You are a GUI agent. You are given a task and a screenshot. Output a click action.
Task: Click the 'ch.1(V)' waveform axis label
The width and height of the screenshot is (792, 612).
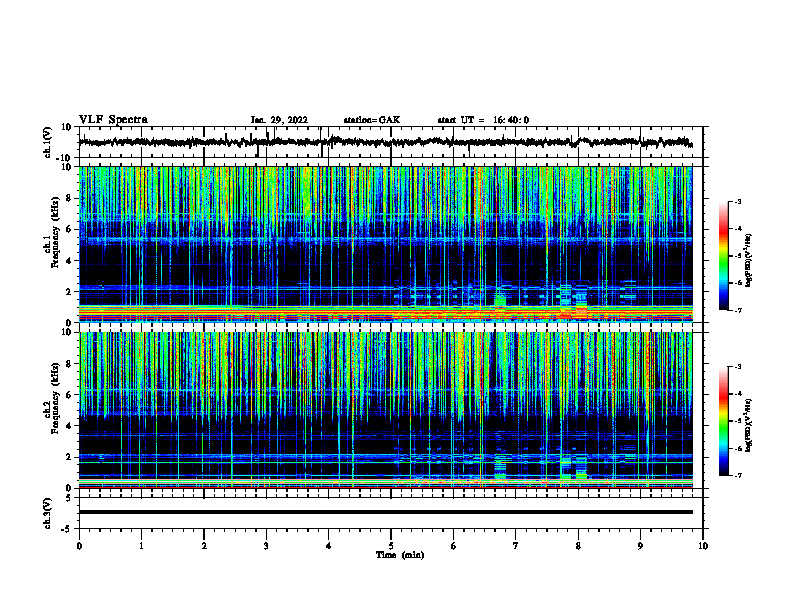48,142
